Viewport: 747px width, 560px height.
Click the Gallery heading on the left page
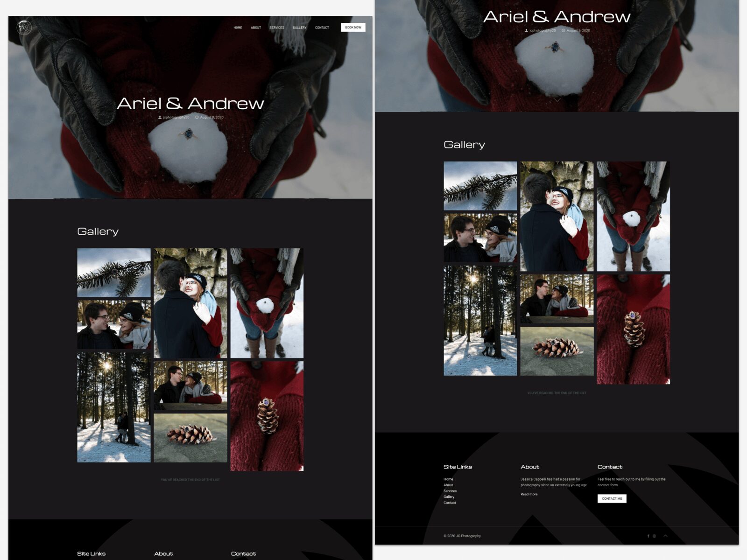tap(98, 231)
